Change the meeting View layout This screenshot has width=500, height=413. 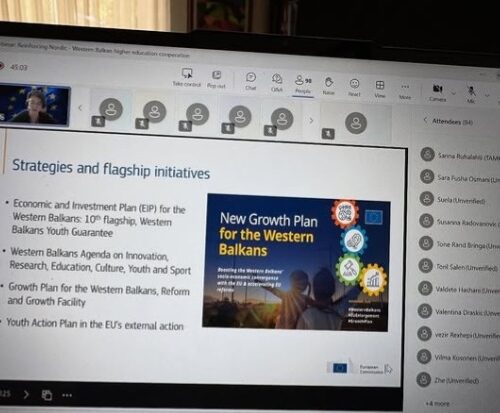point(380,89)
